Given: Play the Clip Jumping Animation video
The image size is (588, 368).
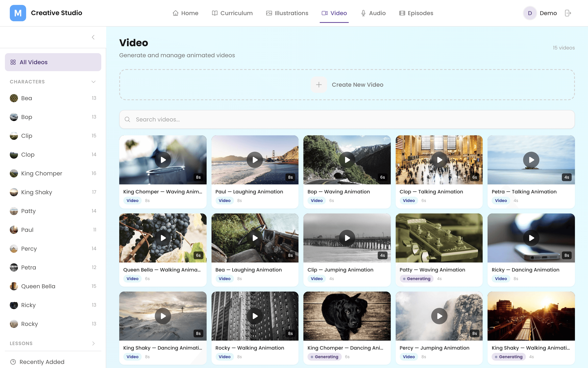Looking at the screenshot, I should pyautogui.click(x=347, y=238).
